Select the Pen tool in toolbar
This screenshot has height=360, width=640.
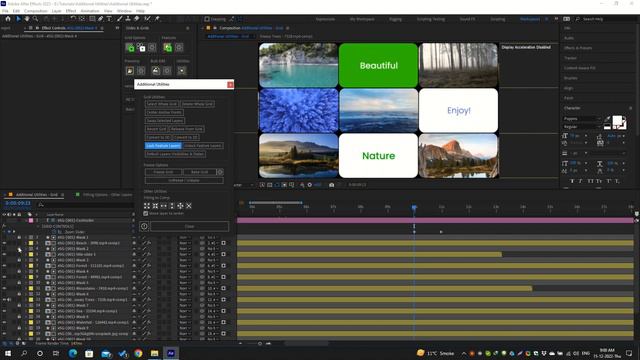click(x=100, y=19)
